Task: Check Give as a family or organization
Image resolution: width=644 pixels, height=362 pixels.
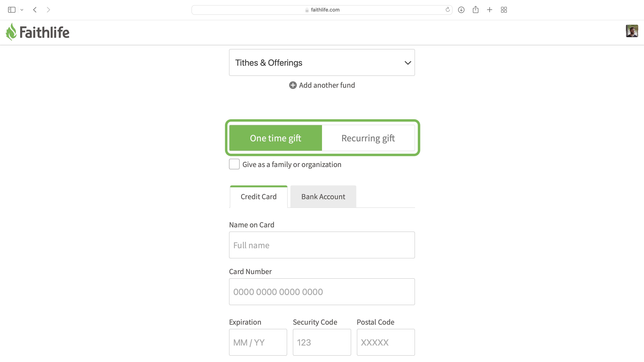Action: coord(234,164)
